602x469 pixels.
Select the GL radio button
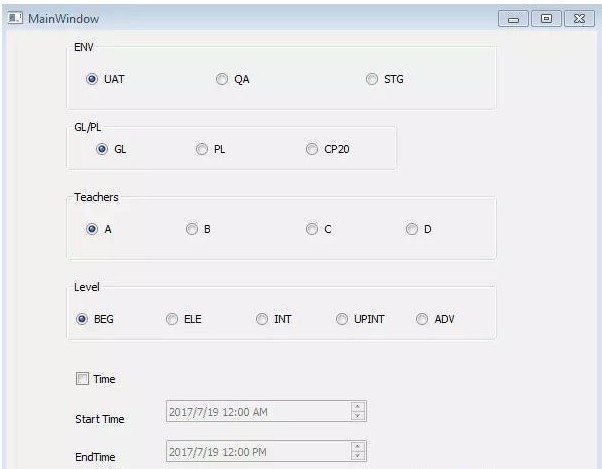(102, 149)
